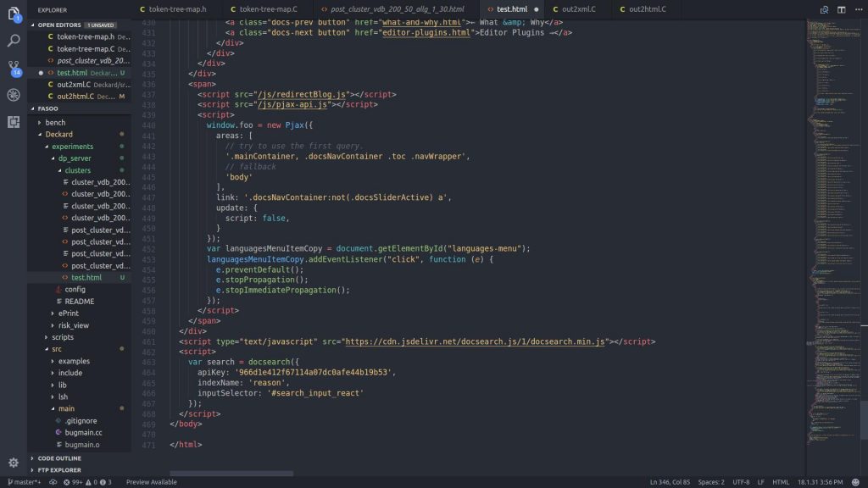Click the clock showing 18.1.31 3:56 PM
868x488 pixels.
click(x=820, y=482)
